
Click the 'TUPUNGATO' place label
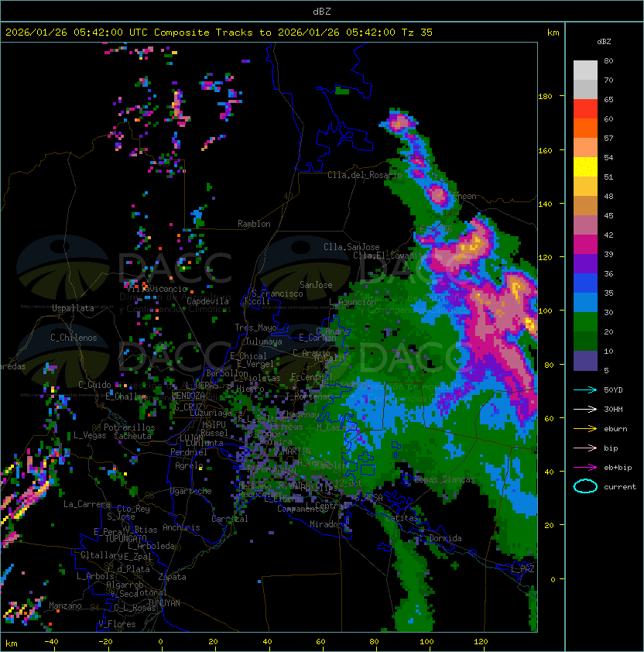(125, 538)
